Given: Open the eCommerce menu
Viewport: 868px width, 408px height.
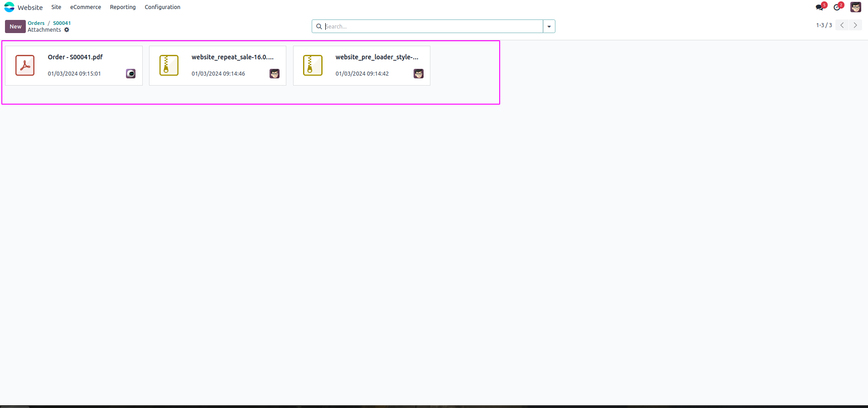Looking at the screenshot, I should point(86,7).
